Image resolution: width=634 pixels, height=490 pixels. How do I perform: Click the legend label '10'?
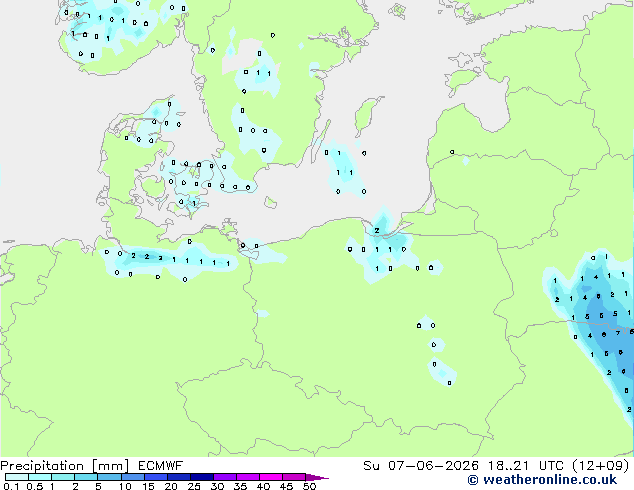coord(125,486)
